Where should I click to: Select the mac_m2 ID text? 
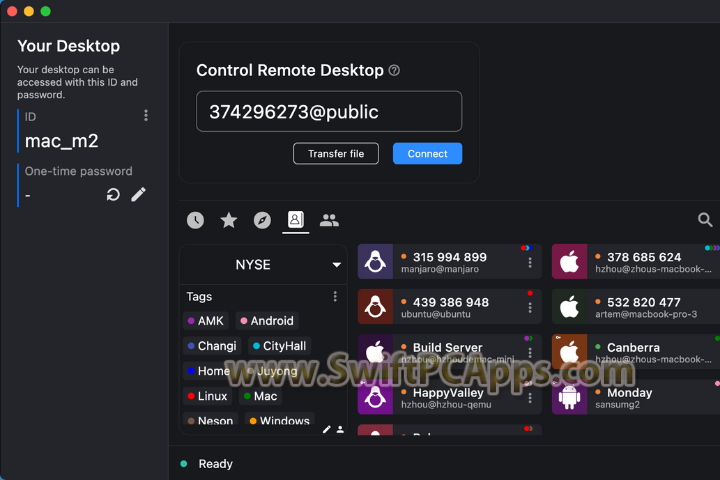click(x=62, y=141)
